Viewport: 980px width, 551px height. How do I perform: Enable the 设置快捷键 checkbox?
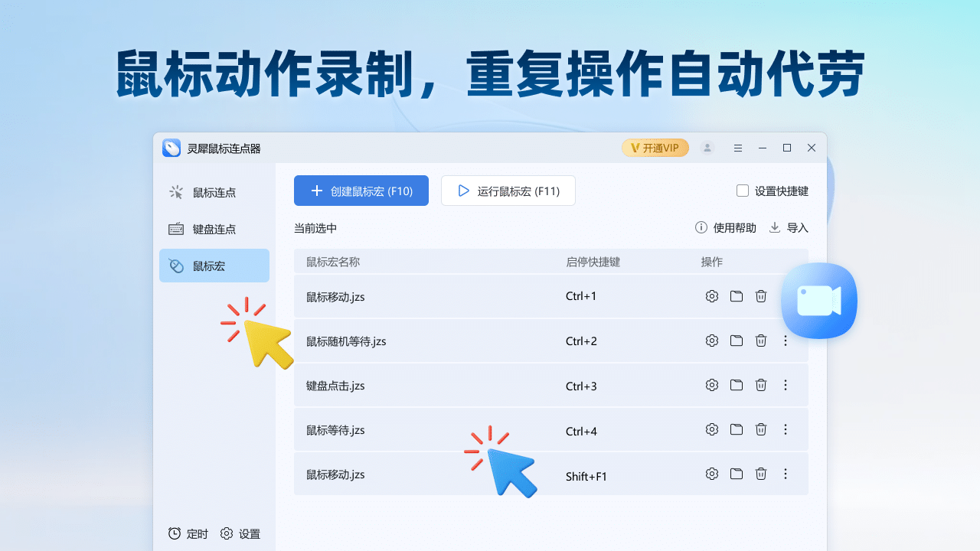741,191
